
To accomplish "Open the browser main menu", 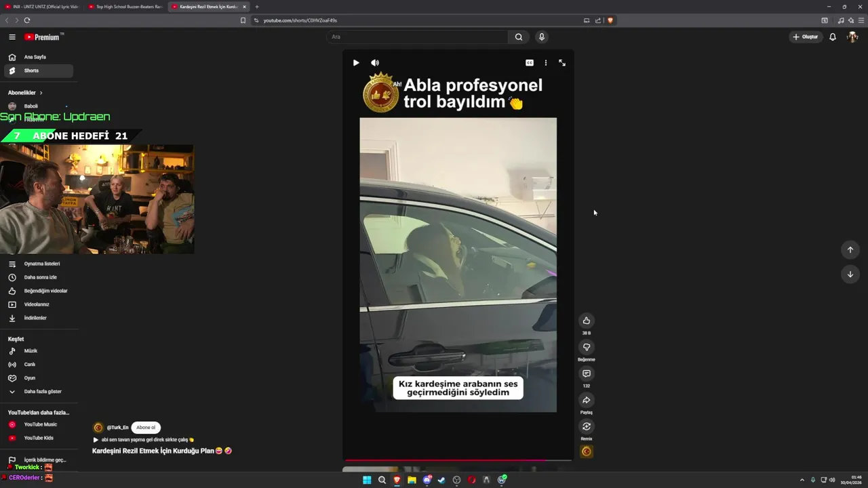I will pos(861,20).
